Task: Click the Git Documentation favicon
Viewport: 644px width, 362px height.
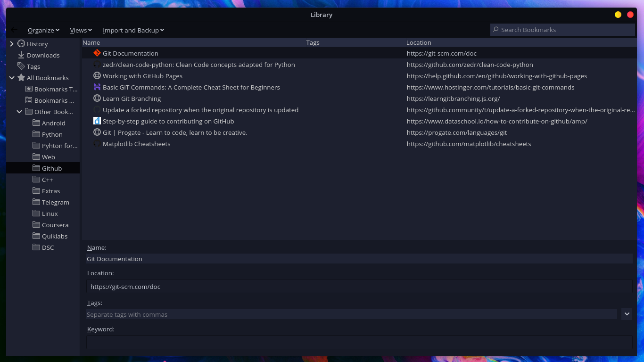Action: click(97, 53)
